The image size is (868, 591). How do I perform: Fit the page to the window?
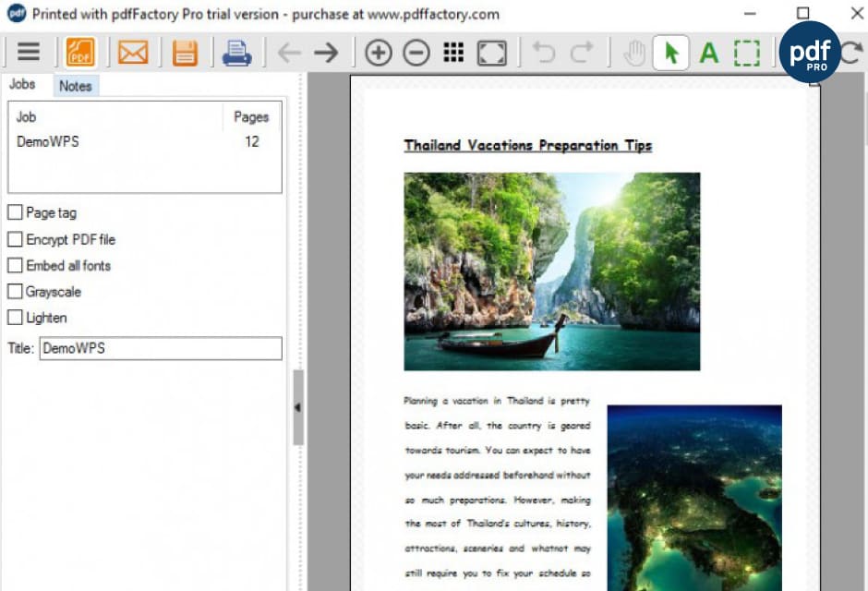(x=491, y=53)
